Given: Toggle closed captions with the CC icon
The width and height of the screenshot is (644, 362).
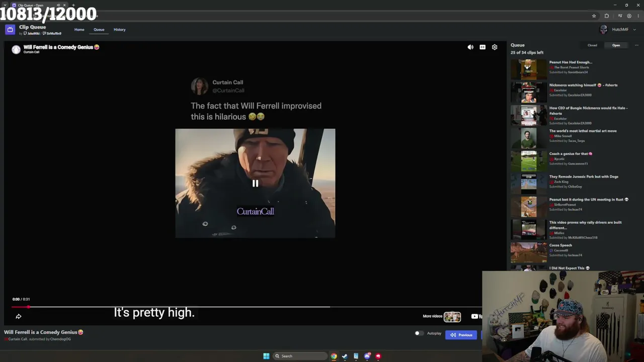Looking at the screenshot, I should [x=482, y=47].
